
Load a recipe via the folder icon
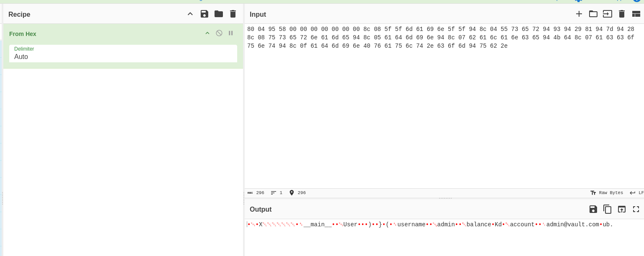[219, 14]
